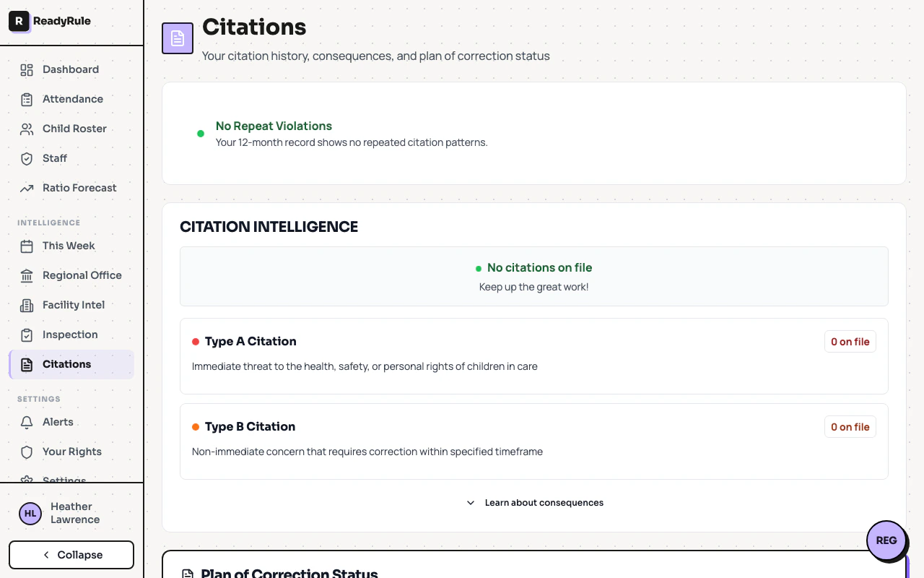Expand the Learn about consequences section
This screenshot has width=924, height=578.
pyautogui.click(x=534, y=502)
